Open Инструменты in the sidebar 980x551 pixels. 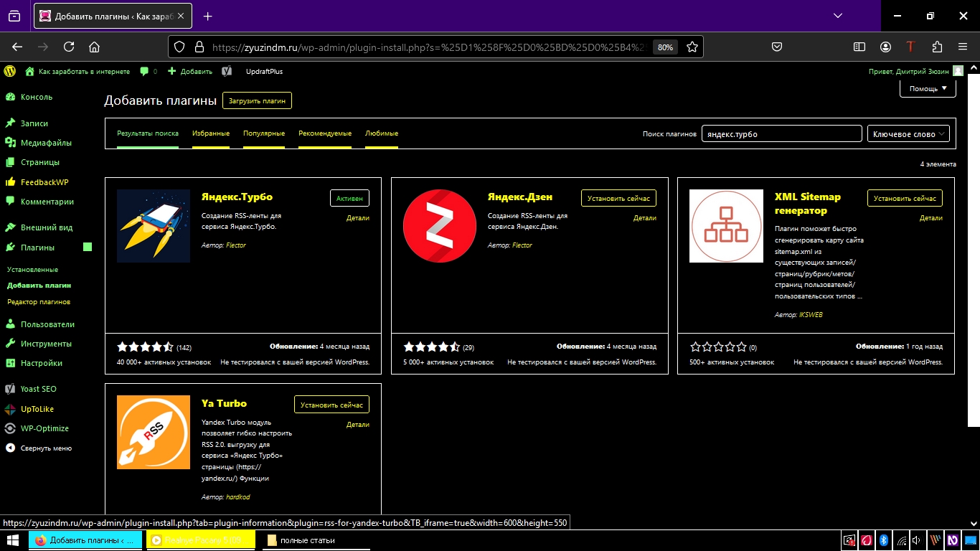pyautogui.click(x=46, y=344)
